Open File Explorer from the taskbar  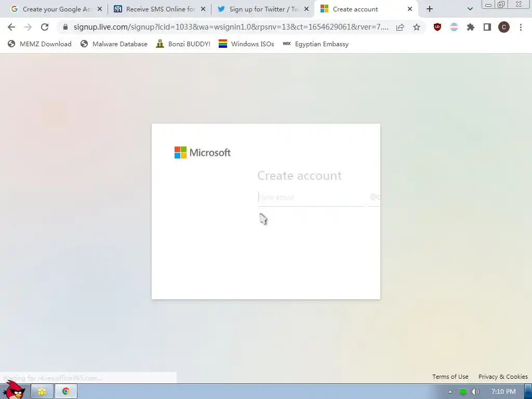[x=42, y=392]
